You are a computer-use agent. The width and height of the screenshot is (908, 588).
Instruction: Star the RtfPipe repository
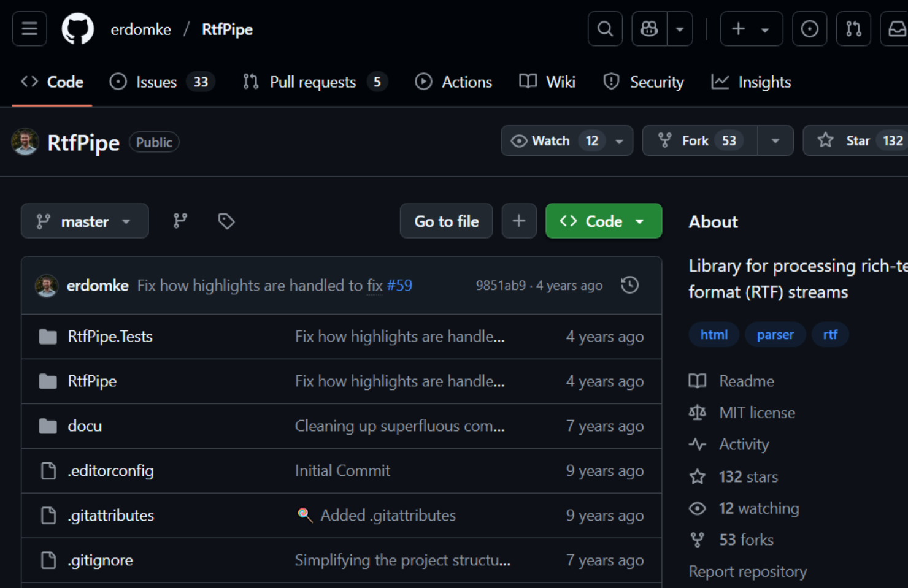[856, 140]
